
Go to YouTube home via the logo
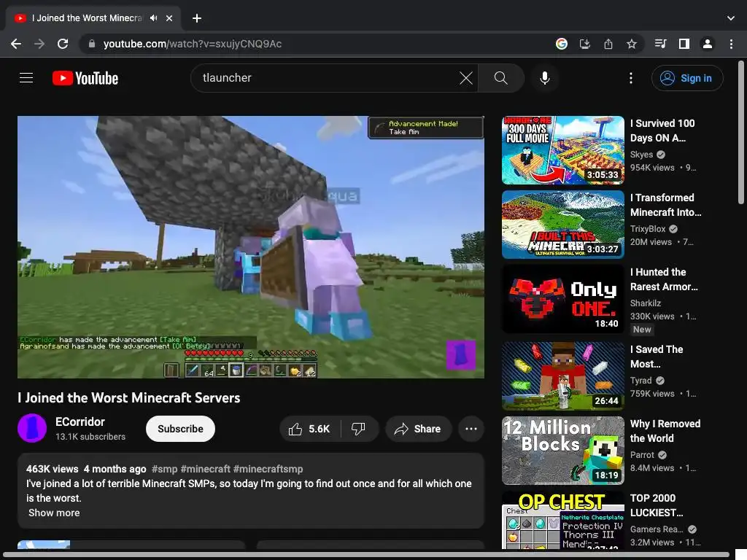tap(85, 78)
